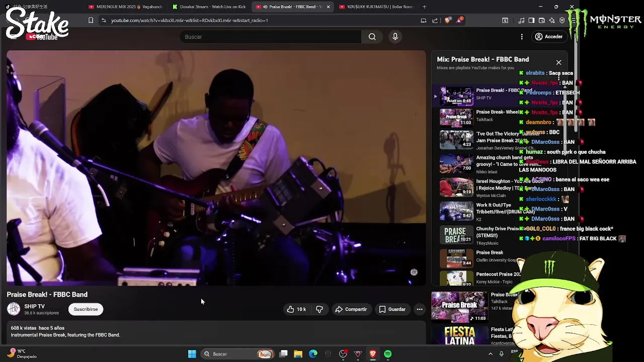
Task: Subscribe with the Suscribirse button
Action: pyautogui.click(x=86, y=309)
